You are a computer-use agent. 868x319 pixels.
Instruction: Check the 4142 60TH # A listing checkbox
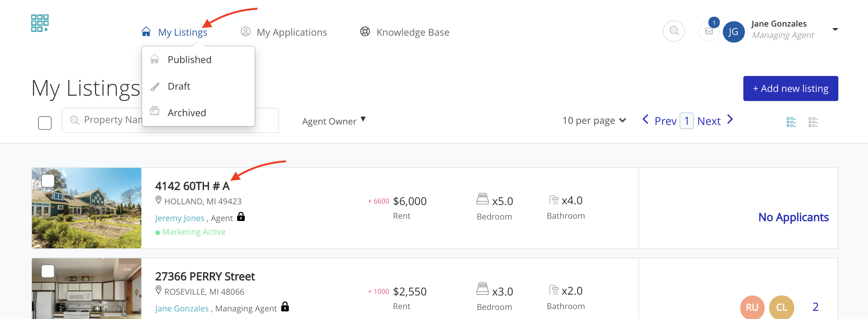[48, 181]
